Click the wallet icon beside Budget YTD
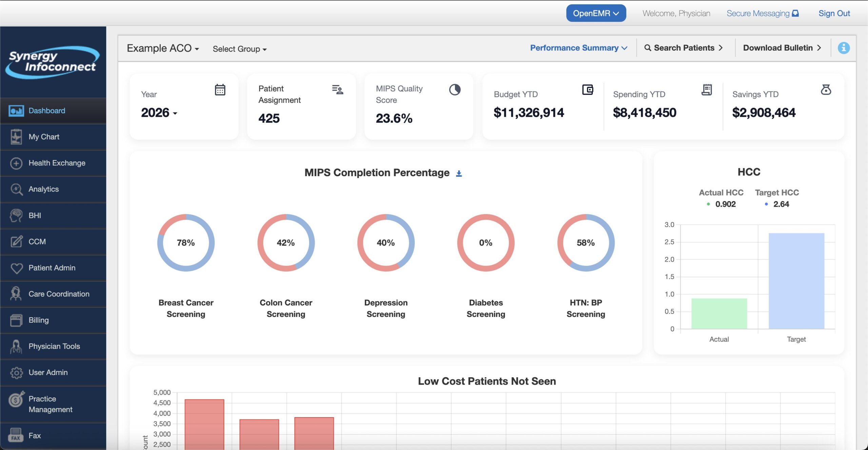Viewport: 868px width, 450px height. click(588, 90)
